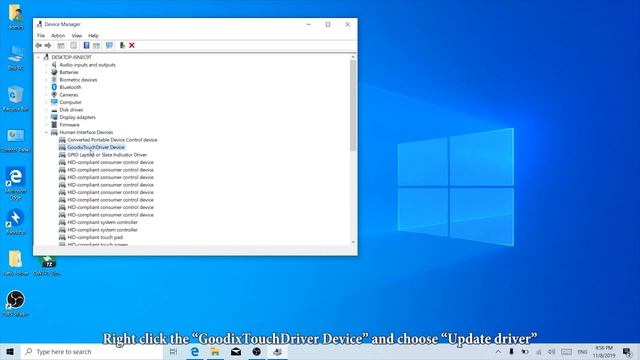Open the Action Center notifications icon
The height and width of the screenshot is (360, 640).
[627, 352]
